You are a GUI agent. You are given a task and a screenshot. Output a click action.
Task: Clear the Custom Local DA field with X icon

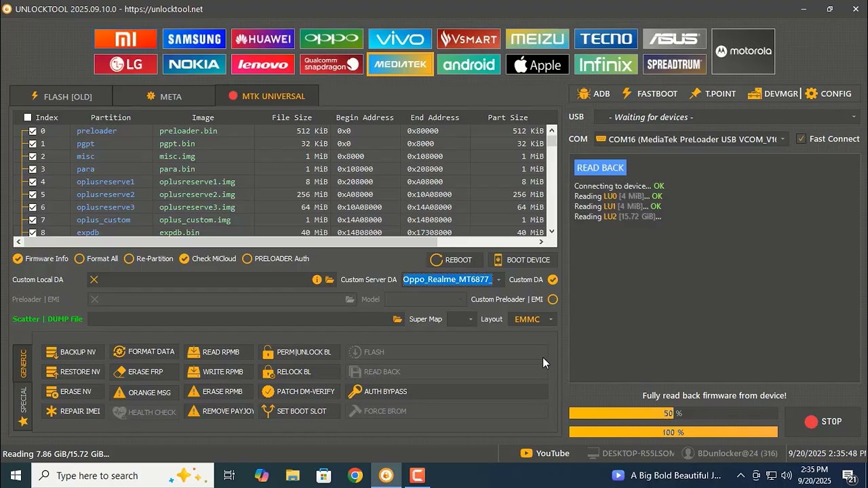tap(94, 279)
